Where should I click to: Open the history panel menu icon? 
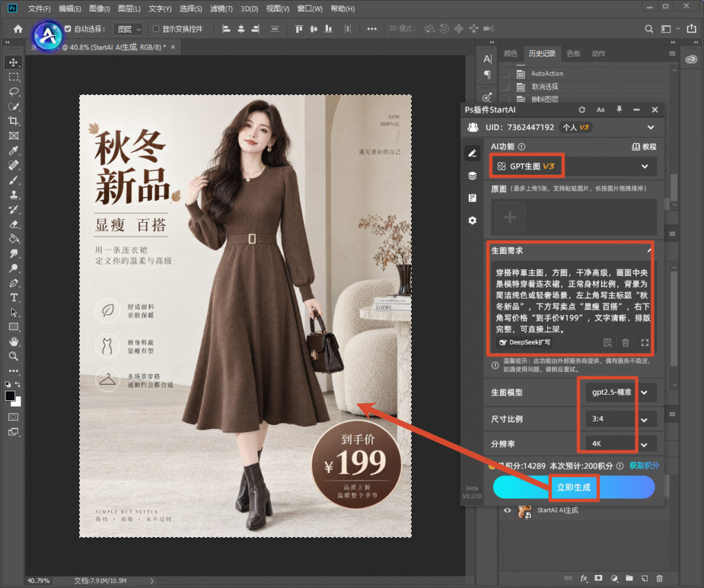pos(672,54)
